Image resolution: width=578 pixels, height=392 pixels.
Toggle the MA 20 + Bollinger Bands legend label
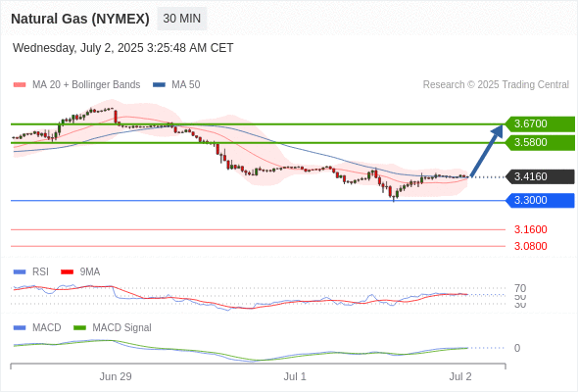point(86,85)
